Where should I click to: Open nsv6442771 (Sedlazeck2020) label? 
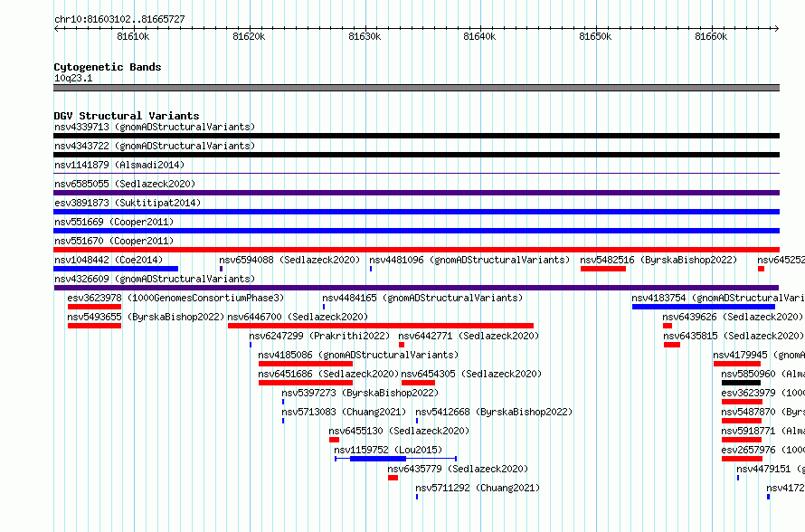(469, 336)
